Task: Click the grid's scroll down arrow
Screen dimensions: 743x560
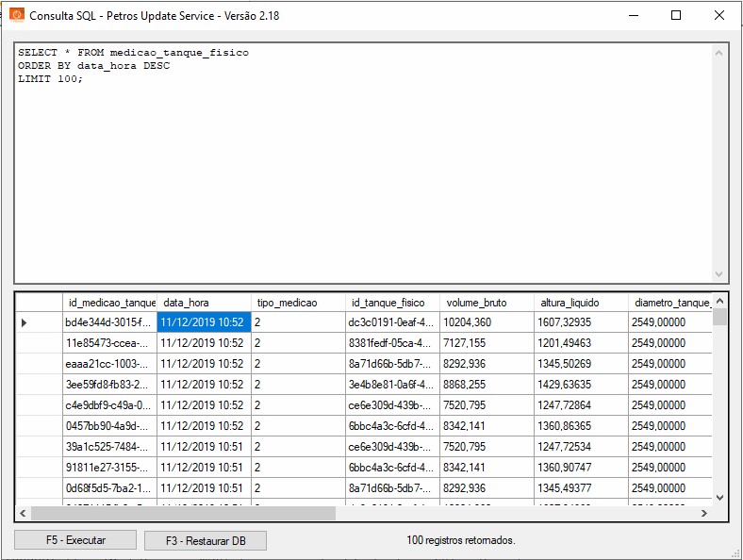Action: [x=720, y=497]
